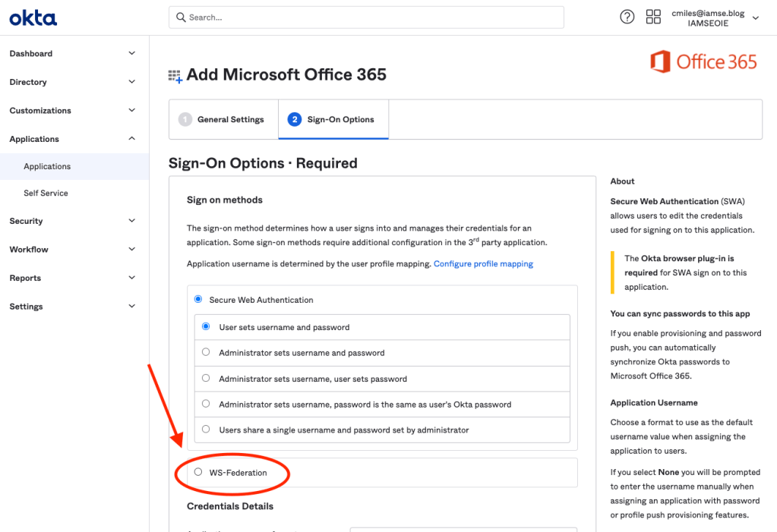Switch to General Settings tab

pyautogui.click(x=223, y=119)
